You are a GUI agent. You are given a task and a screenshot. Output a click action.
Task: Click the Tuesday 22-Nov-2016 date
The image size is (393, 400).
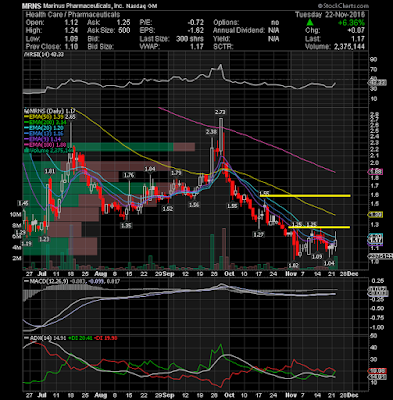click(330, 15)
